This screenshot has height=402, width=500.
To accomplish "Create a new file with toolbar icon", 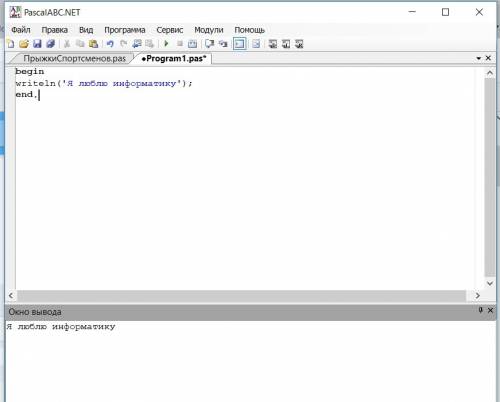I will [11, 44].
